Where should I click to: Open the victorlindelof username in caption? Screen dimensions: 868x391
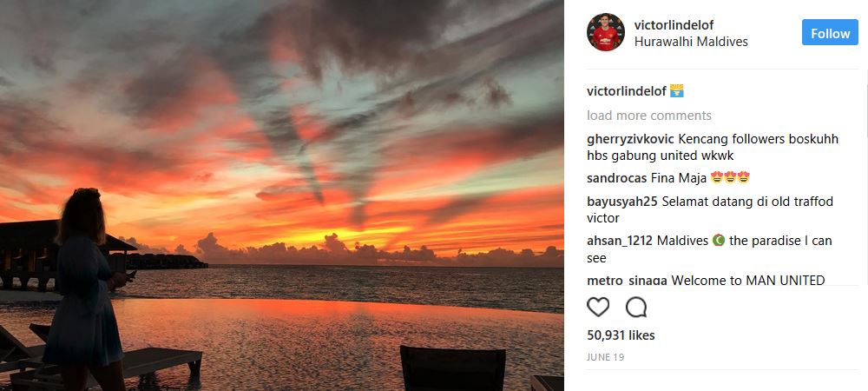click(626, 91)
